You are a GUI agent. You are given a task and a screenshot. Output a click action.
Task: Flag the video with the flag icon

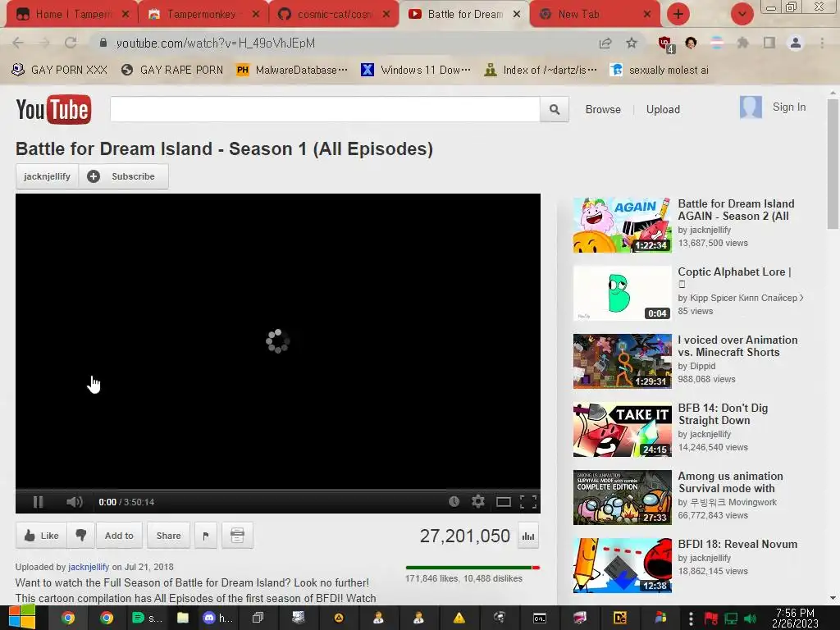(x=206, y=535)
